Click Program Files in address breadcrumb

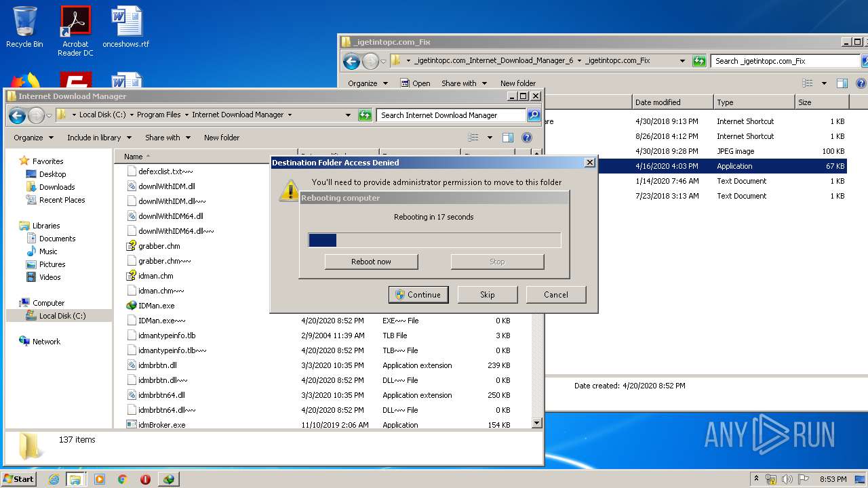(x=159, y=115)
